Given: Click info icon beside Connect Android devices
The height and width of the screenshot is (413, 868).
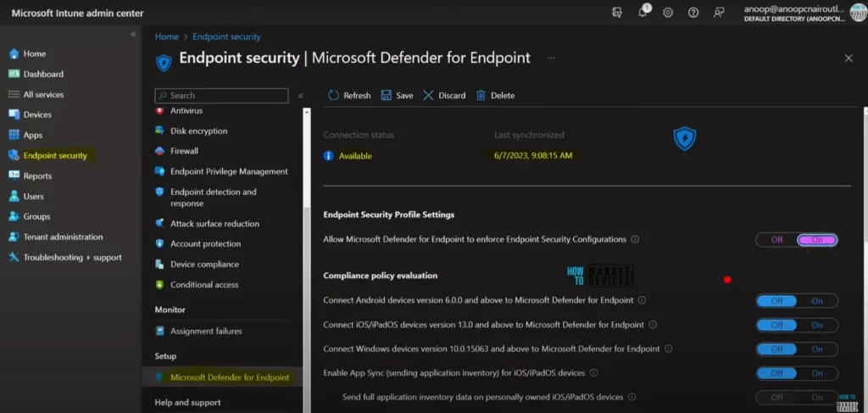Looking at the screenshot, I should point(642,300).
